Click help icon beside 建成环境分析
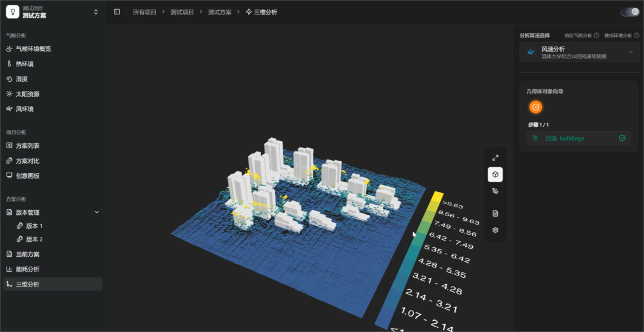Viewport: 644px width, 332px height. [637, 35]
